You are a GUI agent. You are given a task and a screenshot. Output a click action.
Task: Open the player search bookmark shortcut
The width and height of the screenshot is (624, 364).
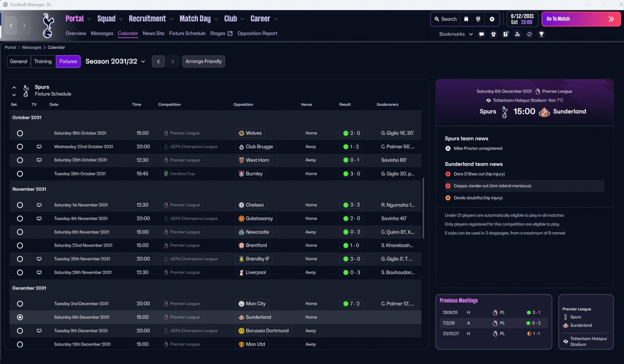pos(517,34)
